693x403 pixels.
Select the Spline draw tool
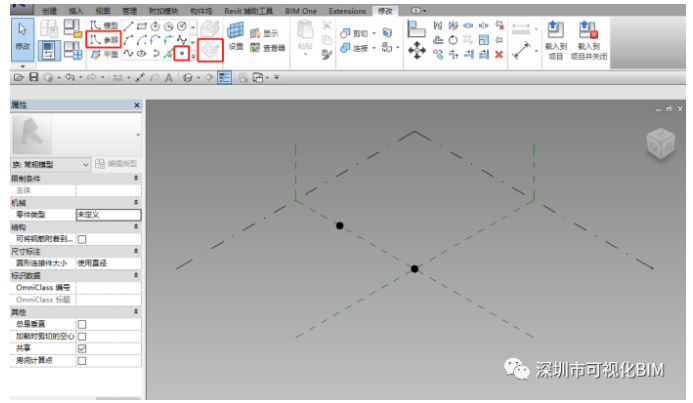click(128, 53)
